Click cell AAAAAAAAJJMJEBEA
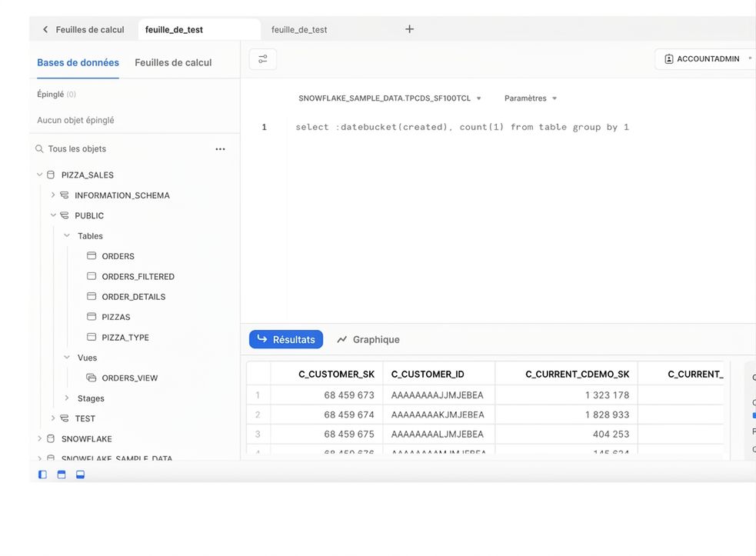The width and height of the screenshot is (756, 556). tap(438, 395)
